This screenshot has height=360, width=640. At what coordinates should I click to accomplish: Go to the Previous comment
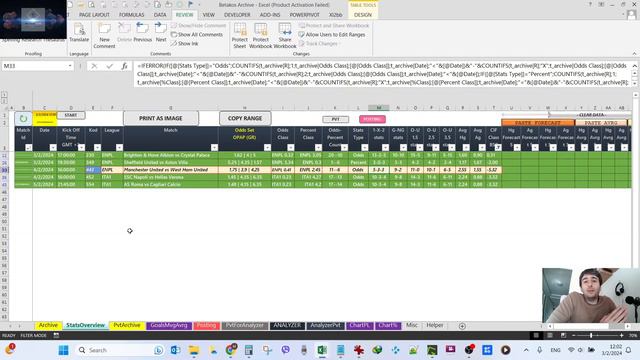(142, 33)
